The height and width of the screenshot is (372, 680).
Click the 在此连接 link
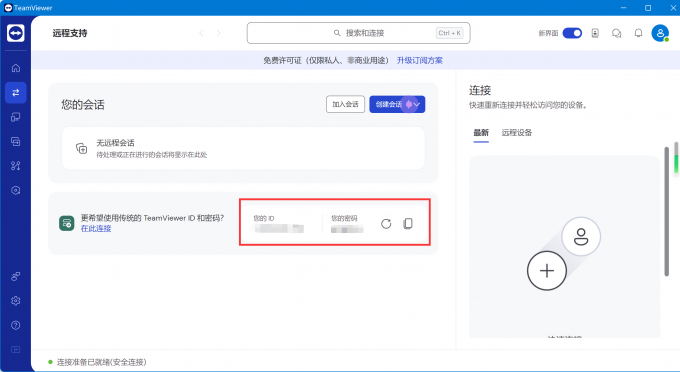[96, 228]
